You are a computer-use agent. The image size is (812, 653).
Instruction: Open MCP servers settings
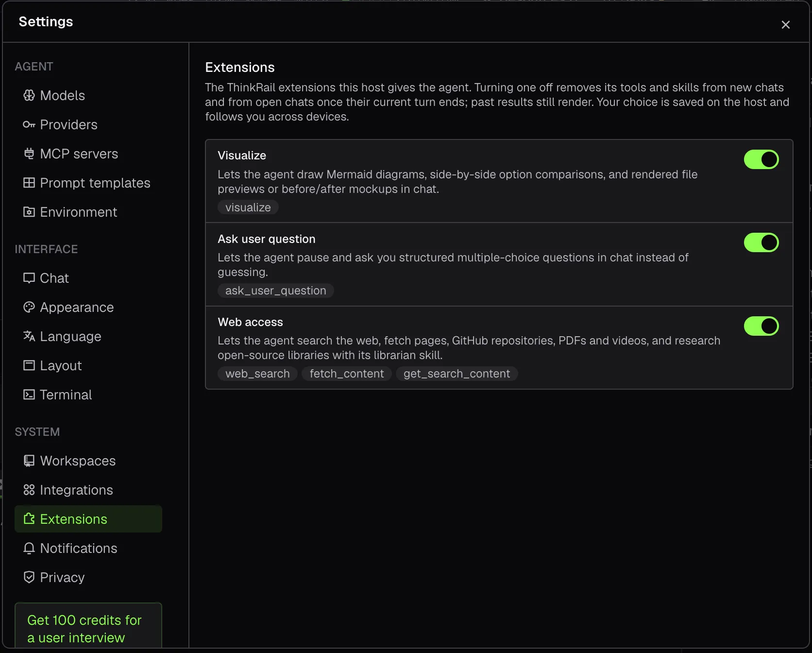point(88,154)
